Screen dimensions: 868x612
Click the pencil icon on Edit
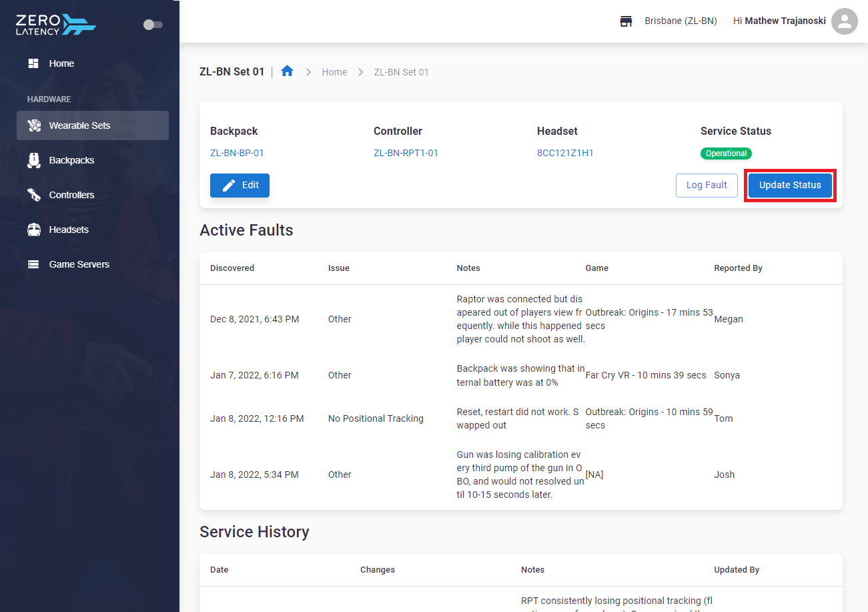tap(229, 186)
